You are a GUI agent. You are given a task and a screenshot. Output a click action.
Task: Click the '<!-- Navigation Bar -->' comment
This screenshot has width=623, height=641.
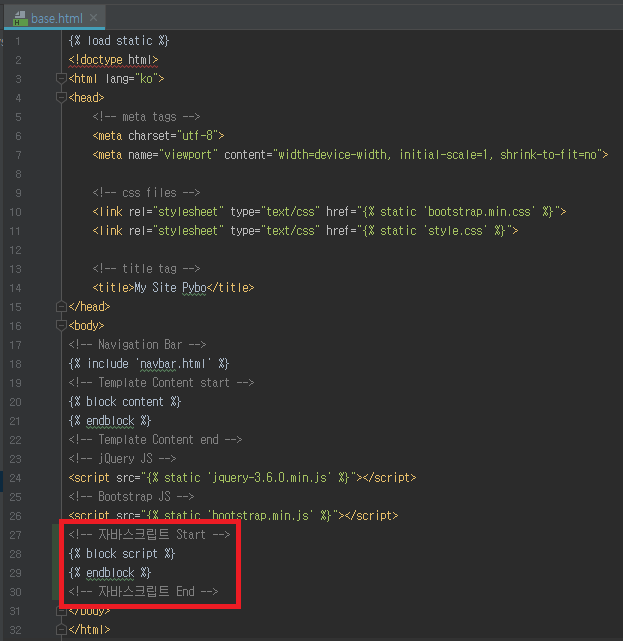point(137,345)
